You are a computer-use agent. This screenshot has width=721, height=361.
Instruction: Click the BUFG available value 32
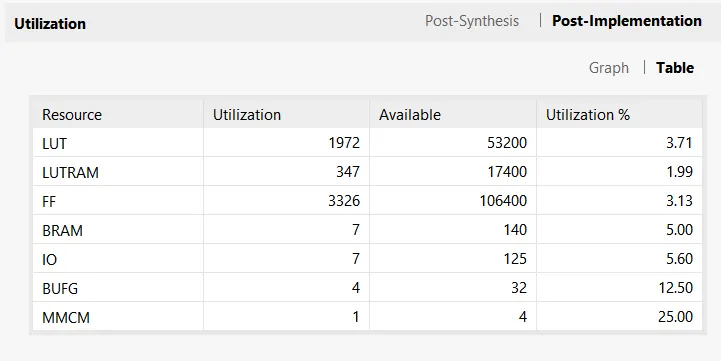pyautogui.click(x=519, y=288)
